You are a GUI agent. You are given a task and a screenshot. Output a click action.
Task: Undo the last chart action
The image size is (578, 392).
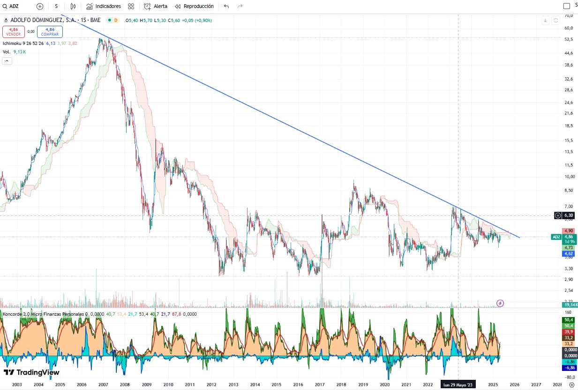pyautogui.click(x=227, y=6)
